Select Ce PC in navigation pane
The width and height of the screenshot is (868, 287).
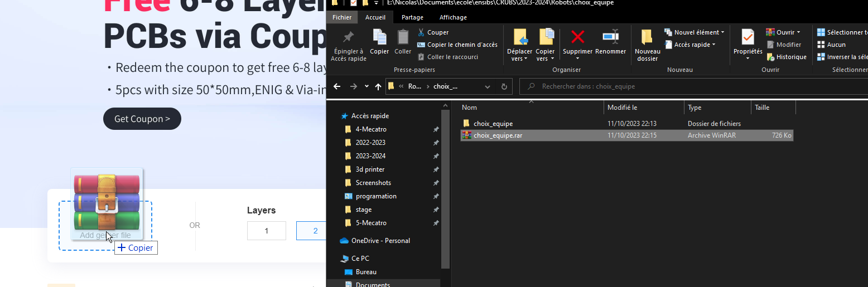pyautogui.click(x=360, y=259)
